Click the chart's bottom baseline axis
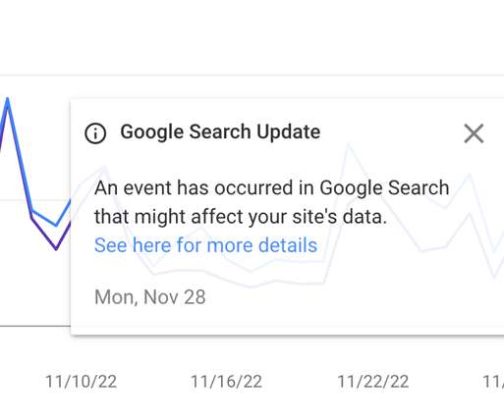The width and height of the screenshot is (504, 420). [x=35, y=326]
